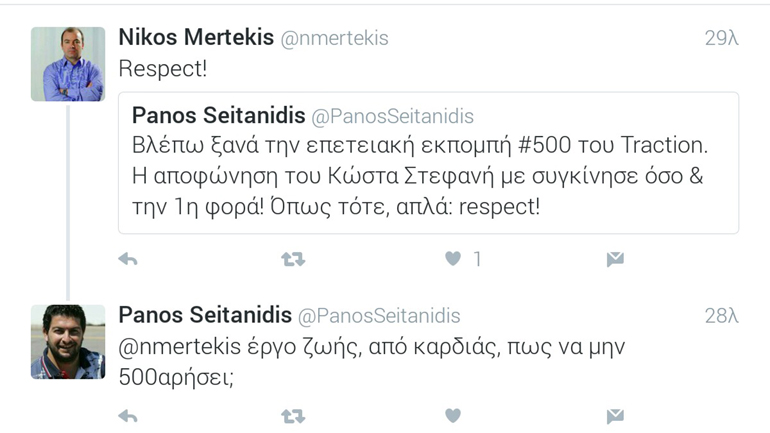This screenshot has height=433, width=770.
Task: Reply to Panos Seitanidis's reply tweet
Action: tap(128, 415)
